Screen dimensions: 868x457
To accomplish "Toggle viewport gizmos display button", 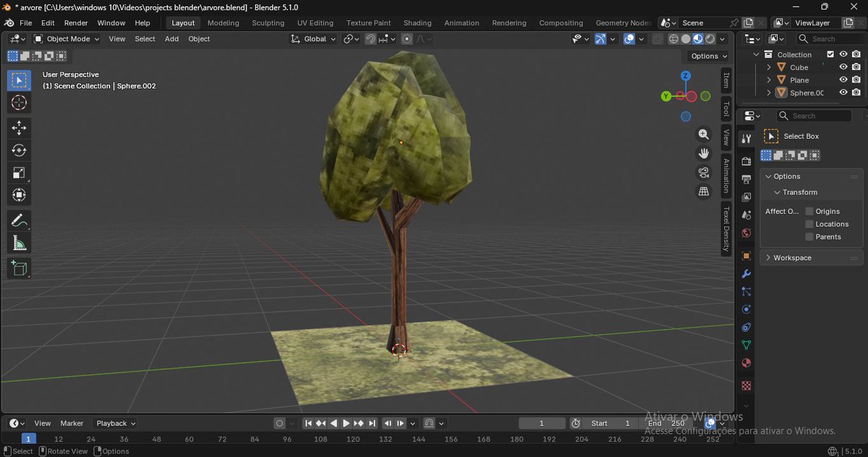I will pos(600,39).
